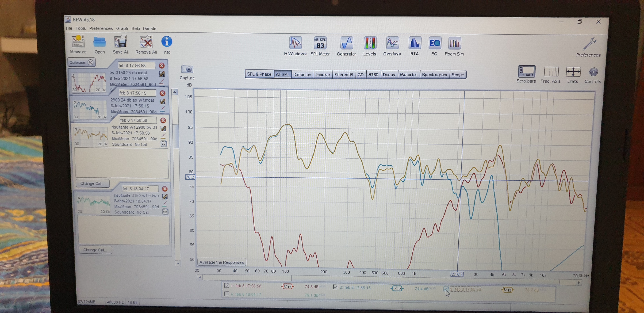Uncheck trace 1 feb 8 17:56:58
The width and height of the screenshot is (644, 313).
coord(226,285)
